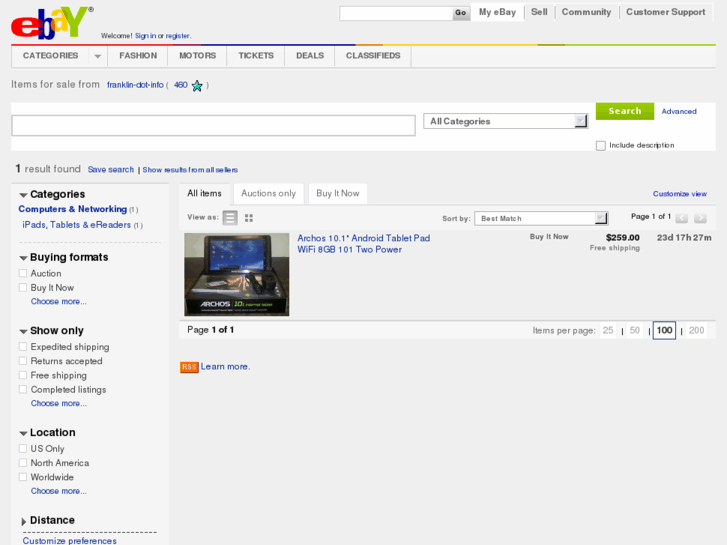Check the Auction buying format
The image size is (727, 545).
(x=23, y=273)
